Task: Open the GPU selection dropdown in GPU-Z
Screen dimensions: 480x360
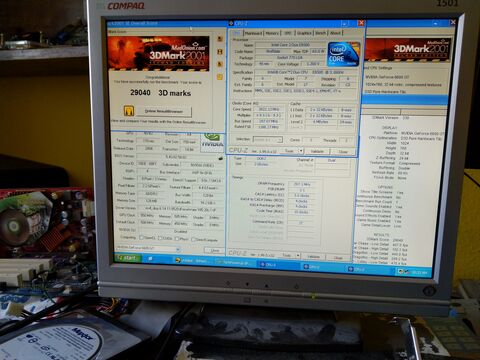Action: pyautogui.click(x=148, y=248)
